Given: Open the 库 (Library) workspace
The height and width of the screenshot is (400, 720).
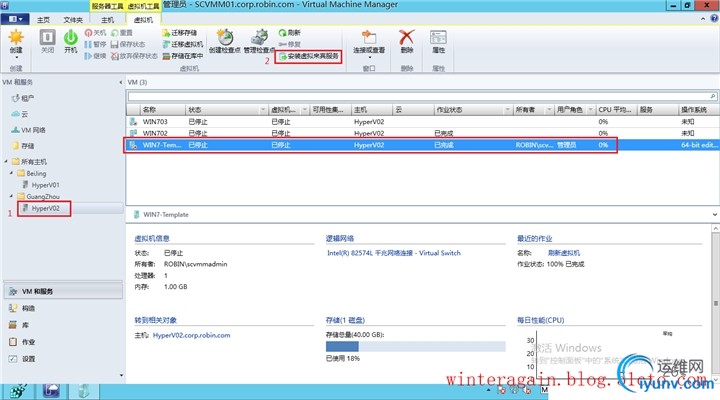Looking at the screenshot, I should (63, 325).
